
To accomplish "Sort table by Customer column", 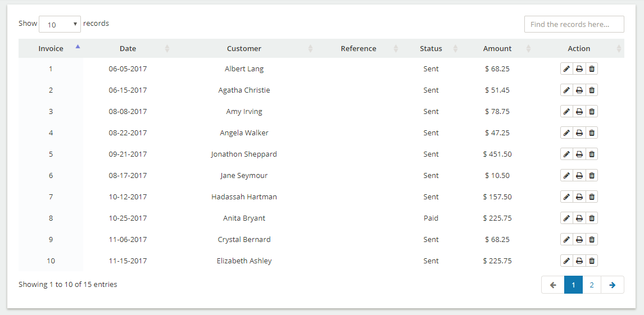I will point(244,48).
